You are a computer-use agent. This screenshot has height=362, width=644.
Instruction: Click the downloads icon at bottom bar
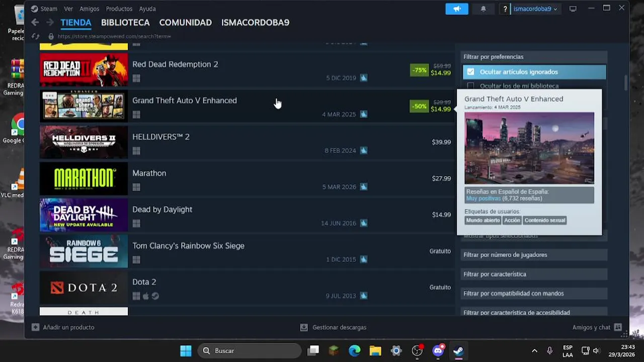304,327
